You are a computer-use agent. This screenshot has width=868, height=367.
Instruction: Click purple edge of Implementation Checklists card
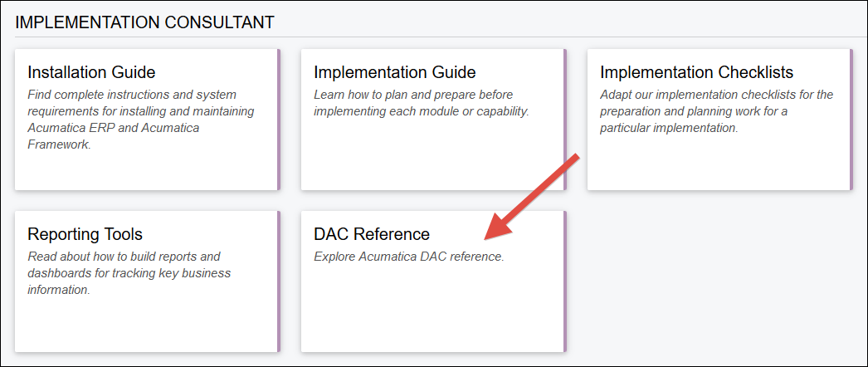851,120
